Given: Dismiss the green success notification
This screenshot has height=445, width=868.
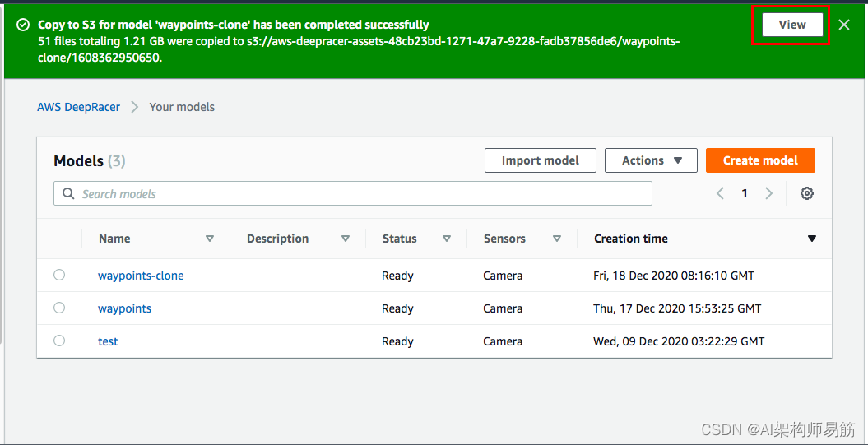Looking at the screenshot, I should tap(844, 25).
